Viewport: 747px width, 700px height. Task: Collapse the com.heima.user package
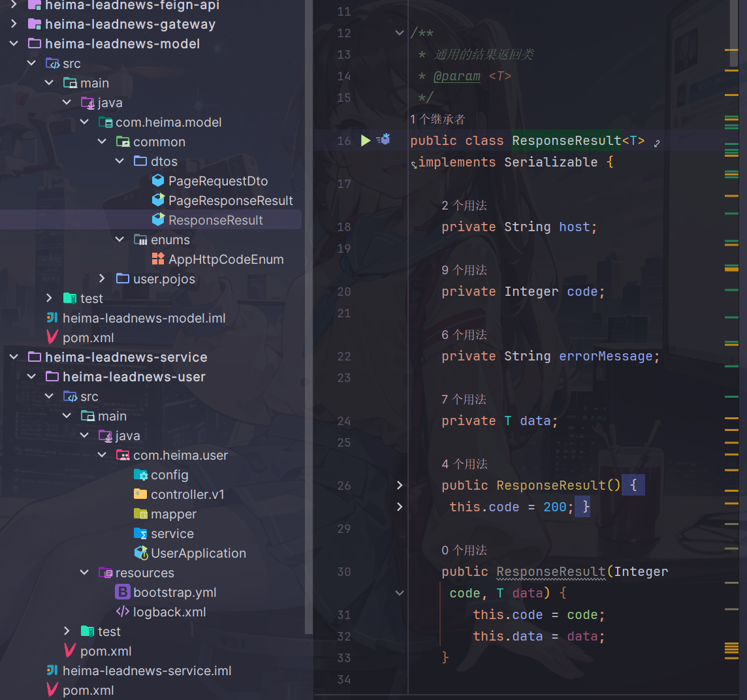pyautogui.click(x=102, y=455)
